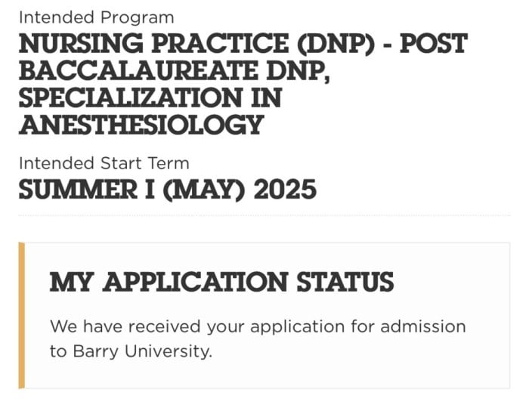The image size is (529, 420).
Task: Click the word "PRACTICE" in the program title
Action: 221,44
